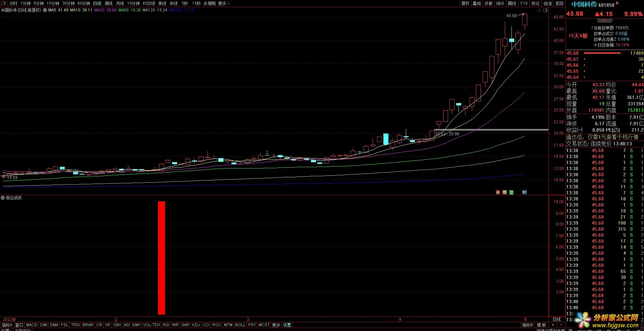Click the 通达信 千档行情 promotion link

(x=602, y=137)
